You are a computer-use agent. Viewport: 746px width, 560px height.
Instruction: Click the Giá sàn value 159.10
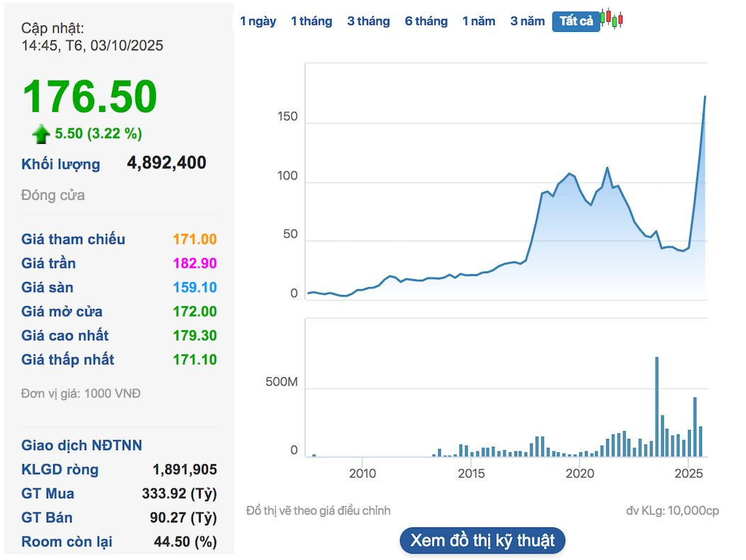click(x=194, y=288)
